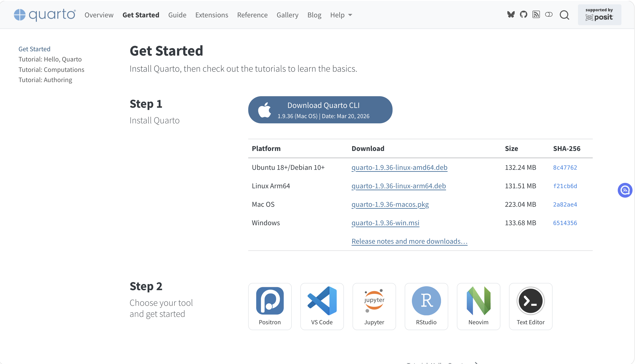This screenshot has width=636, height=364.
Task: Click the floating translate assistant bubble
Action: [x=625, y=190]
